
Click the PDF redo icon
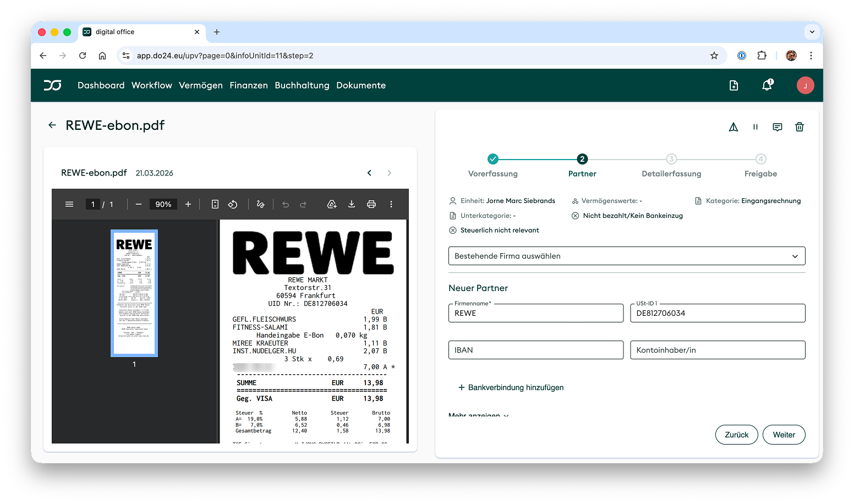[303, 204]
